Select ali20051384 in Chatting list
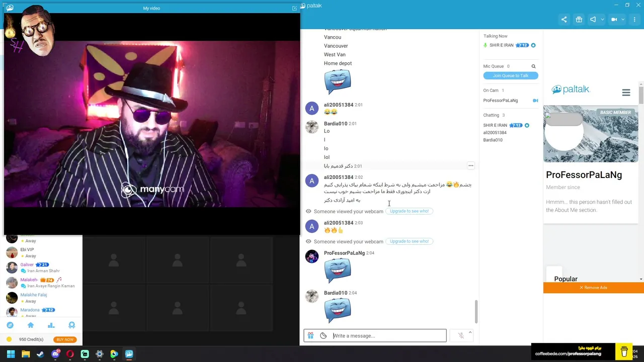644x362 pixels. (495, 133)
